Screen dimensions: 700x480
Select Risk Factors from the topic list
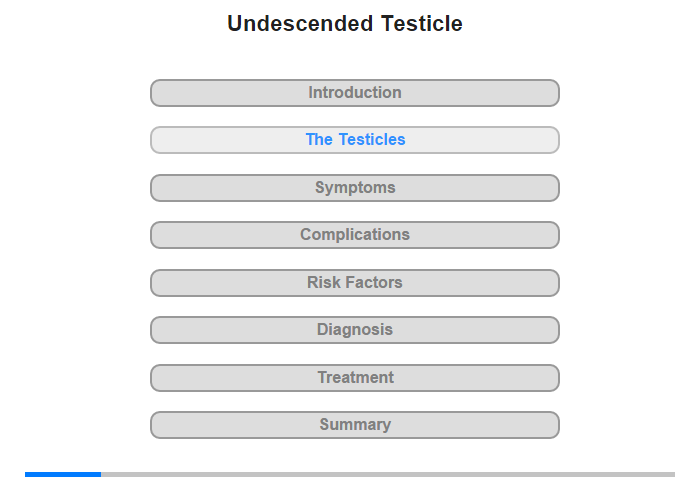pos(355,283)
